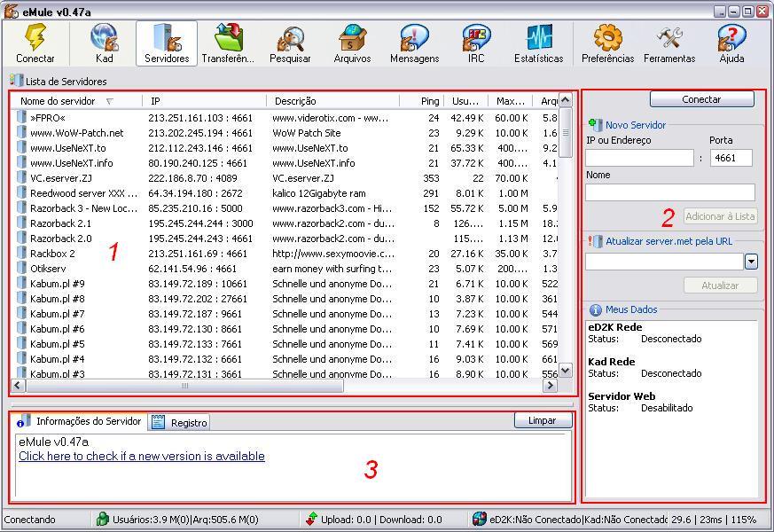The width and height of the screenshot is (774, 532).
Task: Sort by the Usu... users column header
Action: point(466,101)
